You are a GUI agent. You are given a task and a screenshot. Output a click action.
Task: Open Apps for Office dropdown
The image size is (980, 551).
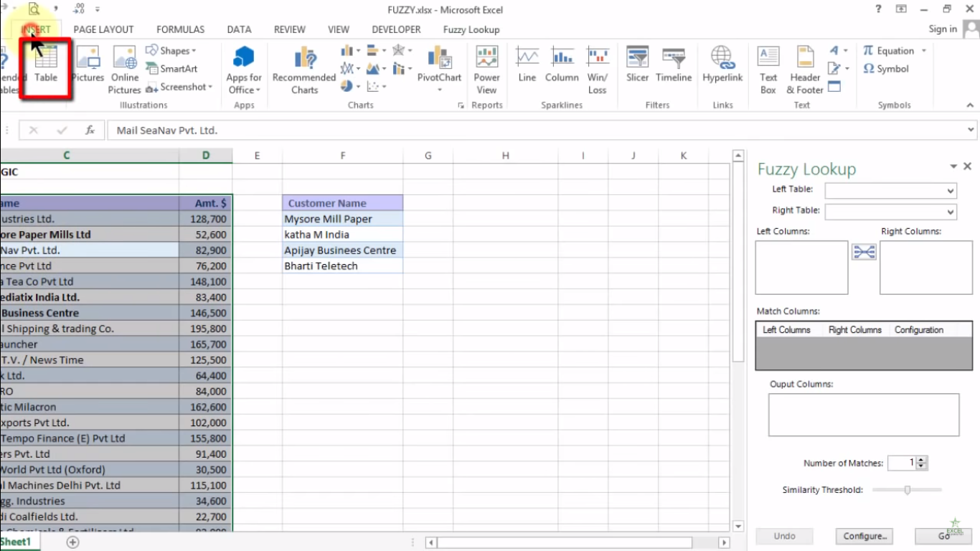244,70
